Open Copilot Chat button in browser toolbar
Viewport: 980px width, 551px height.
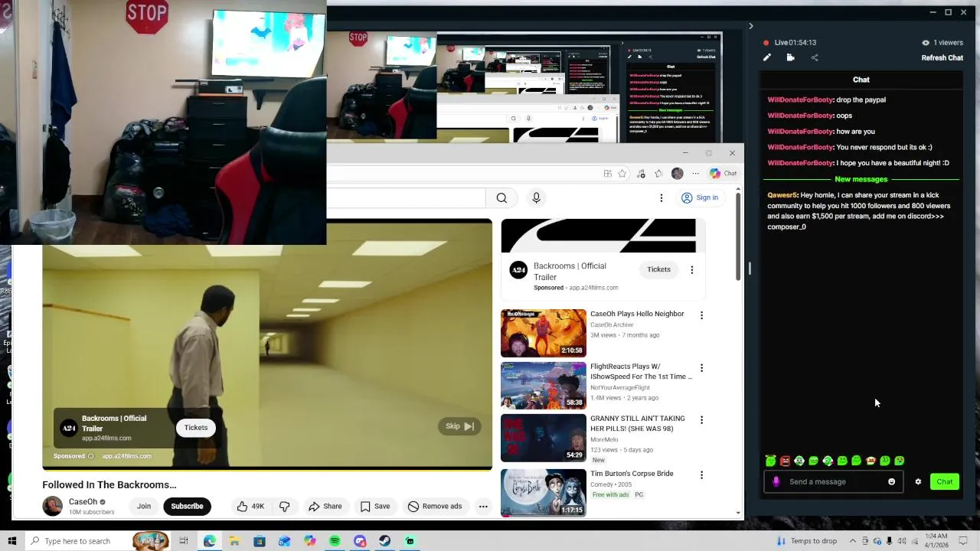click(723, 174)
